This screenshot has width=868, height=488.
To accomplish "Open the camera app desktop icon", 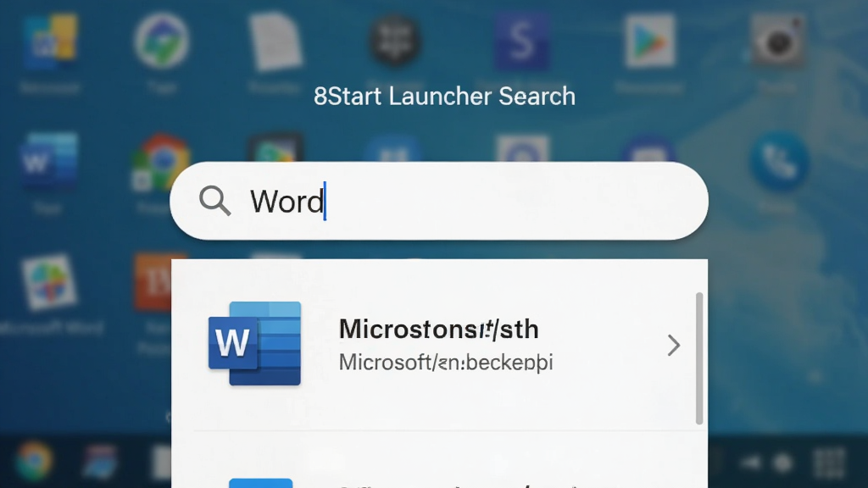I will point(777,41).
